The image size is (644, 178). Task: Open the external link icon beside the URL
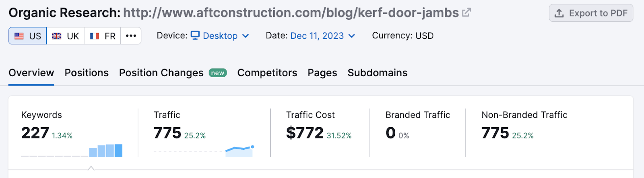(x=466, y=13)
